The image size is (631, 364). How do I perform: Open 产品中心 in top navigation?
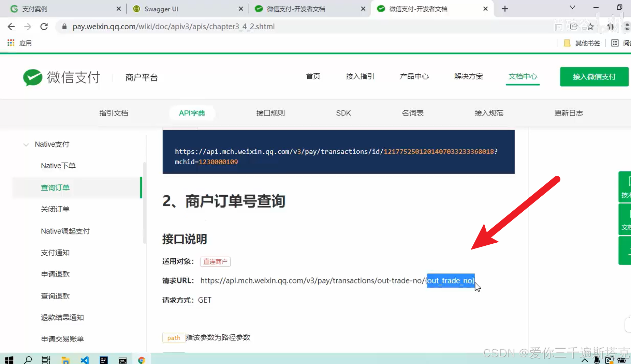414,76
